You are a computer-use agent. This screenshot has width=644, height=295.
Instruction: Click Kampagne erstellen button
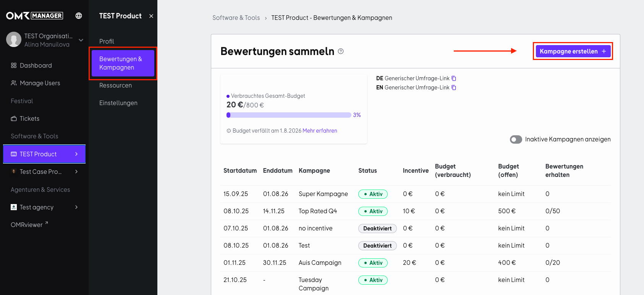(x=573, y=51)
